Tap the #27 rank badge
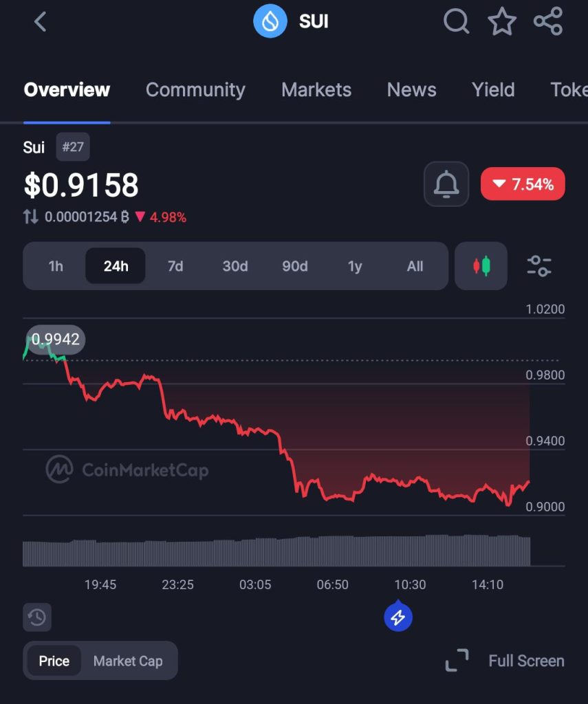Screen dimensions: 588x704 (x=73, y=147)
